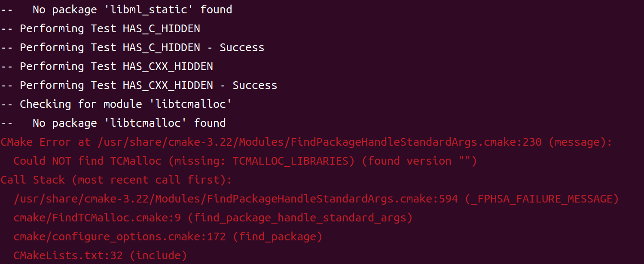Click 'Success' on the HAS_C_HIDDEN line
The height and width of the screenshot is (264, 644).
tap(242, 47)
